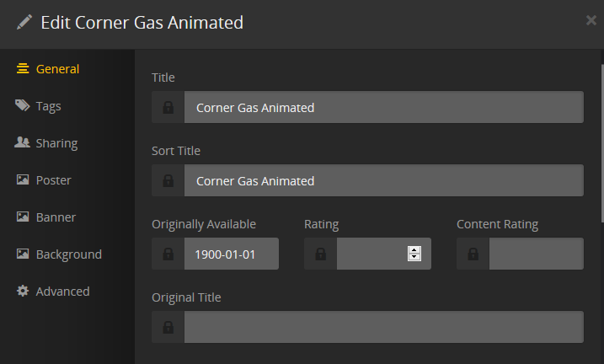Click into the Title text field

coord(383,108)
